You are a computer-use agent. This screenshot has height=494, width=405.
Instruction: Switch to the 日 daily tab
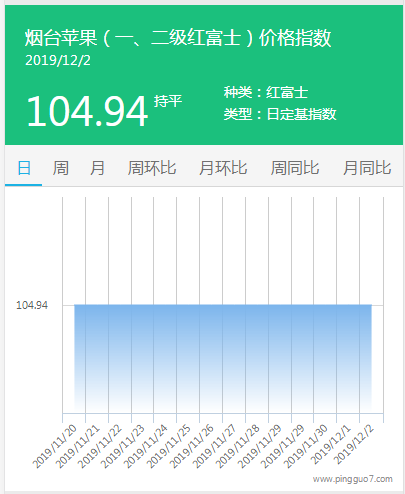coord(24,168)
